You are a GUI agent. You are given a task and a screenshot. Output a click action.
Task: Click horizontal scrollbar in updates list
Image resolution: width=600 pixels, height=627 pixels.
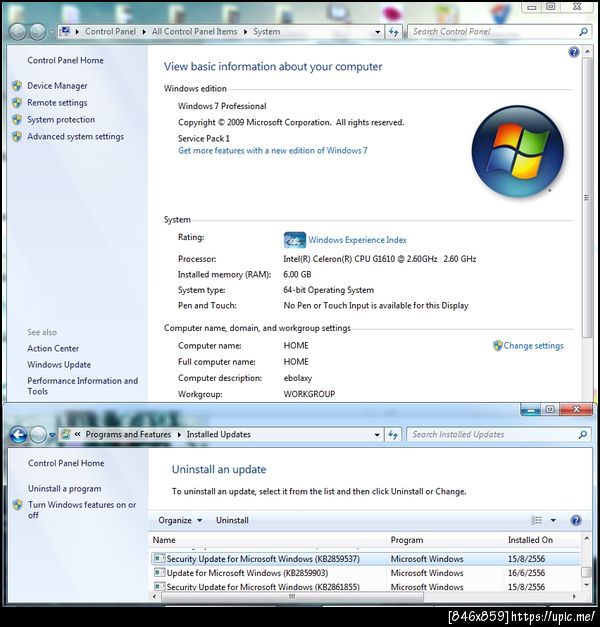point(292,597)
